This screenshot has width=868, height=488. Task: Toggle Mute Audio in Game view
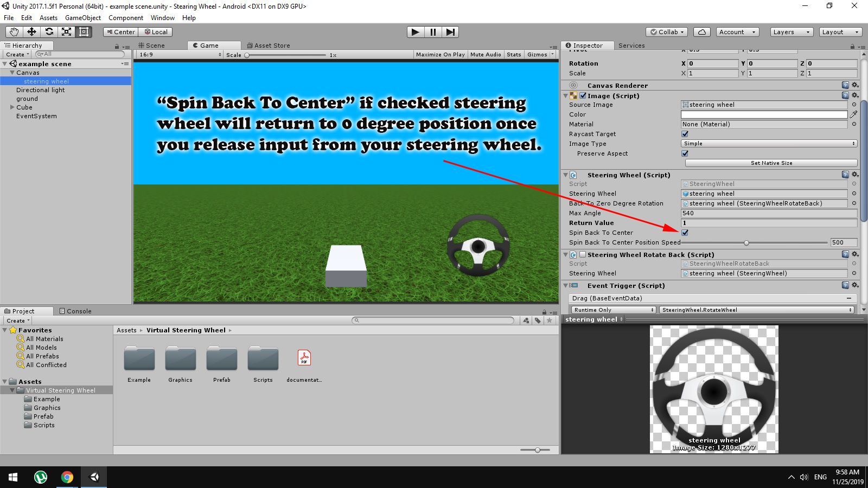pos(486,54)
